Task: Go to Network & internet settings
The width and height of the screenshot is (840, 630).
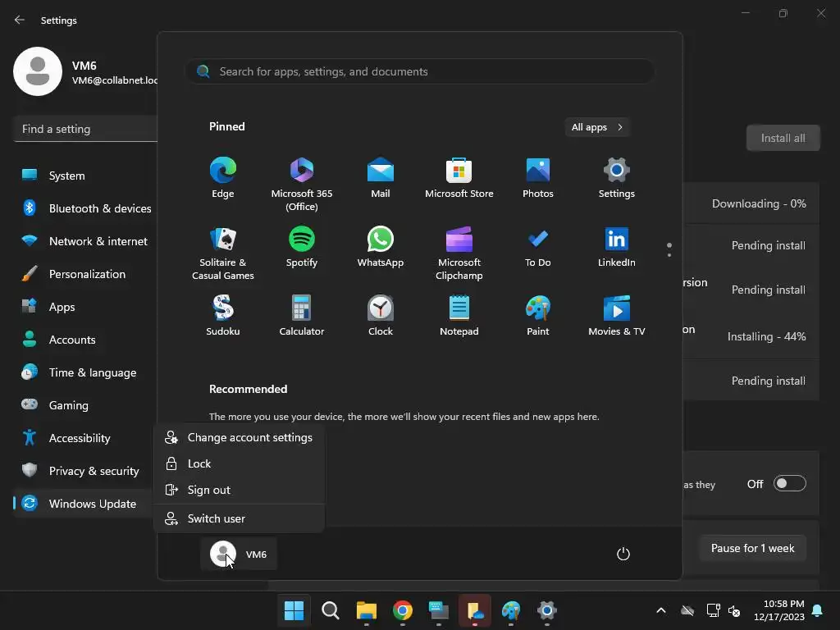Action: pyautogui.click(x=85, y=241)
